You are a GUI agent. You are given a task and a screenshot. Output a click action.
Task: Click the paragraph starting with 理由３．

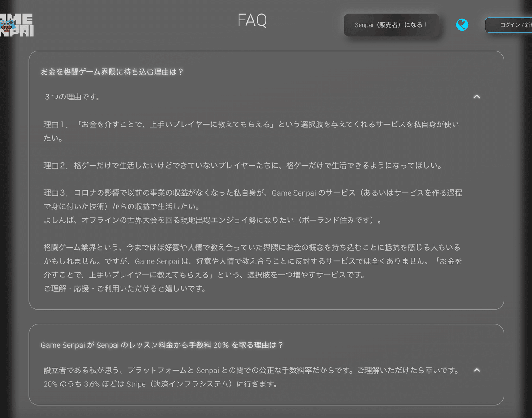click(x=253, y=200)
